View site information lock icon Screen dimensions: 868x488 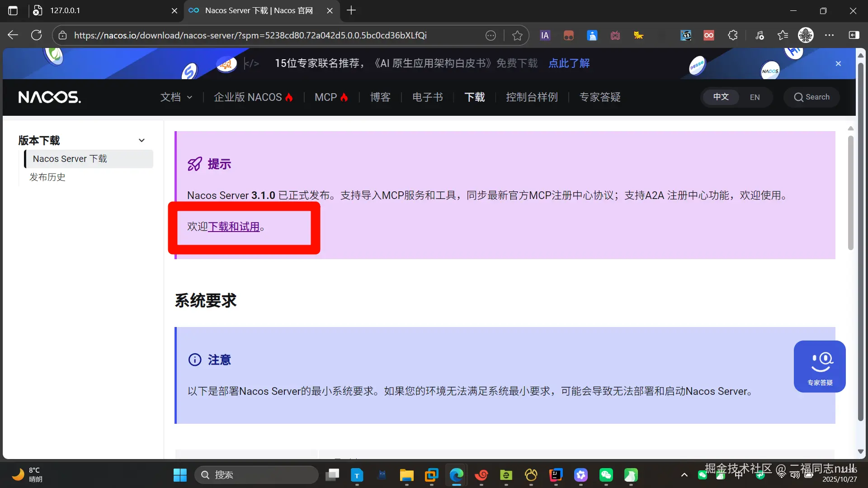point(63,35)
